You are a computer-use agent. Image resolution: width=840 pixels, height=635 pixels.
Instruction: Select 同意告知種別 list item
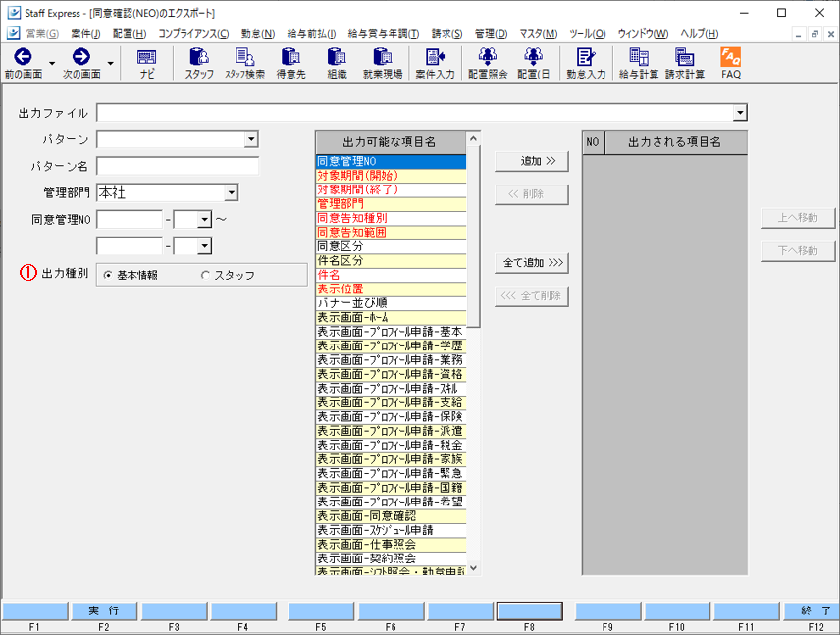(392, 218)
